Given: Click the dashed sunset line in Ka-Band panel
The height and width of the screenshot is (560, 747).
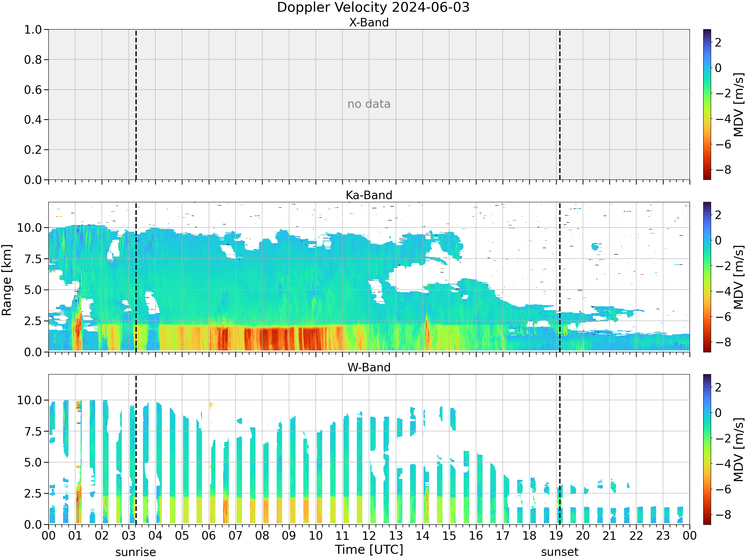Looking at the screenshot, I should click(x=560, y=277).
